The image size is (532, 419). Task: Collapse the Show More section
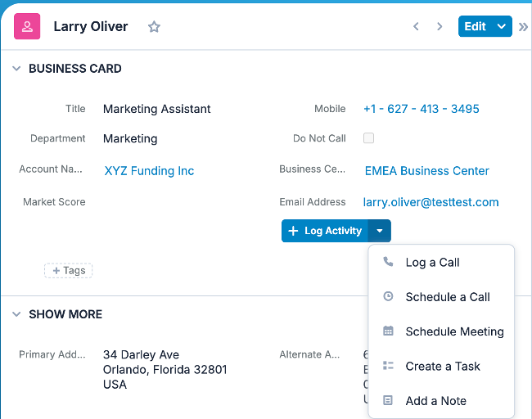pyautogui.click(x=16, y=314)
